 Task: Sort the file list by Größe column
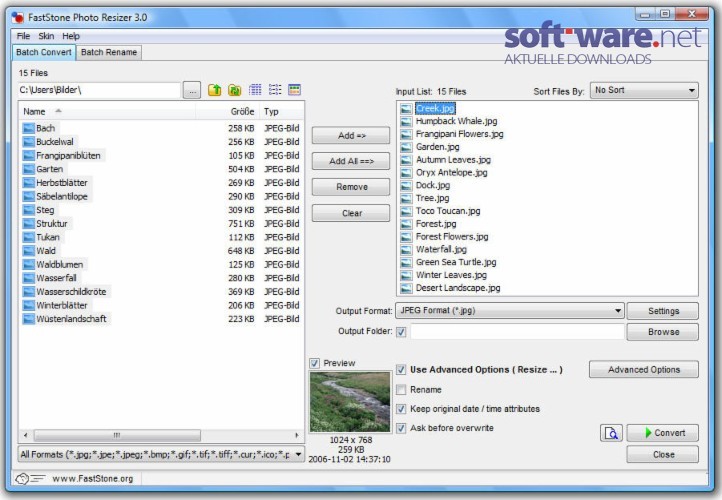[227, 111]
